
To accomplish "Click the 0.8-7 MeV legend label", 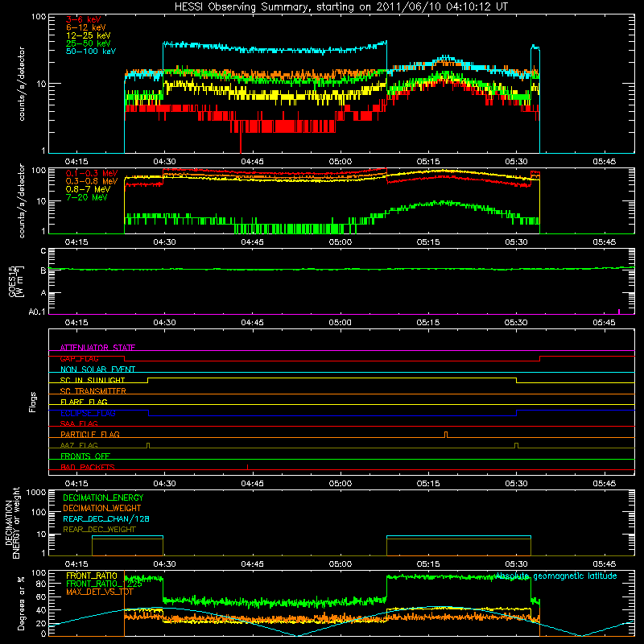I will pyautogui.click(x=88, y=189).
